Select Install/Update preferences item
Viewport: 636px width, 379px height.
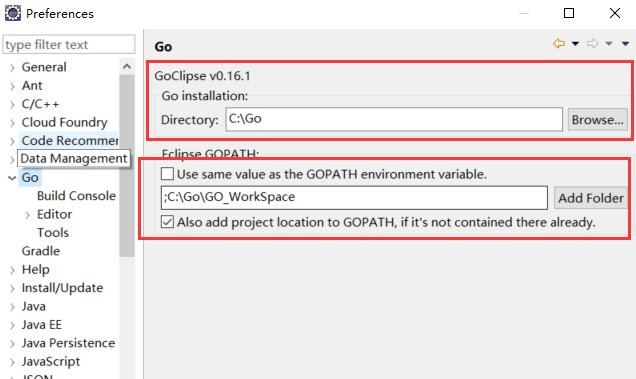(x=62, y=288)
